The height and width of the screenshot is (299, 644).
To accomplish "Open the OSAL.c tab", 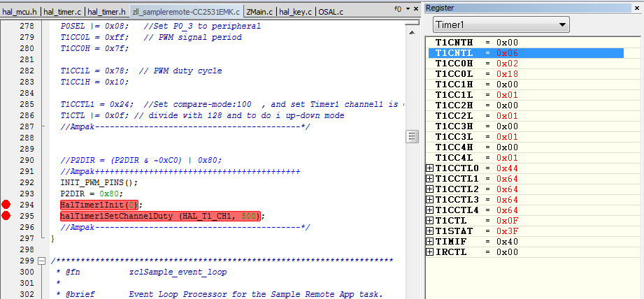I will (x=331, y=12).
